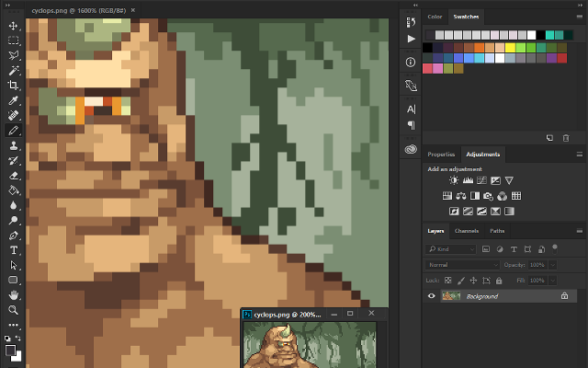
Task: Swap foreground and background colors
Action: pos(18,338)
